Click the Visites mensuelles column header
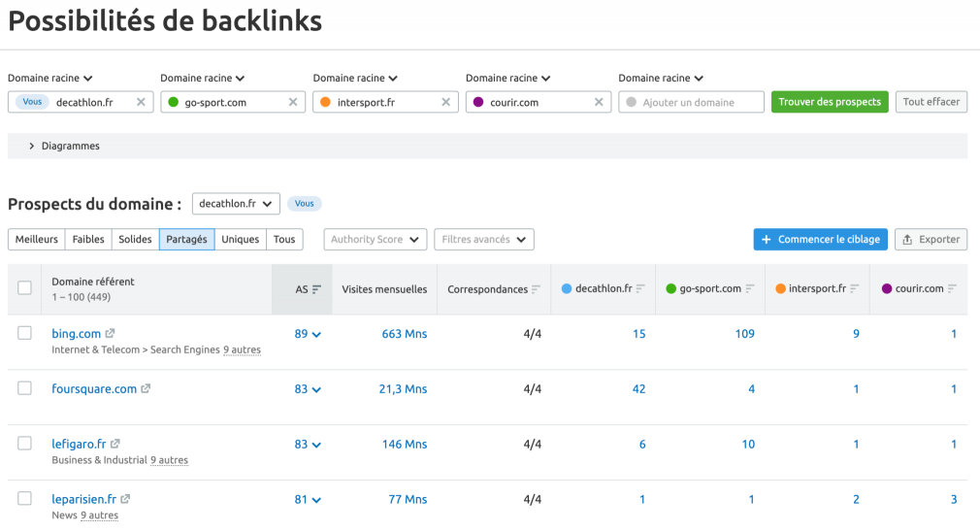 [384, 289]
